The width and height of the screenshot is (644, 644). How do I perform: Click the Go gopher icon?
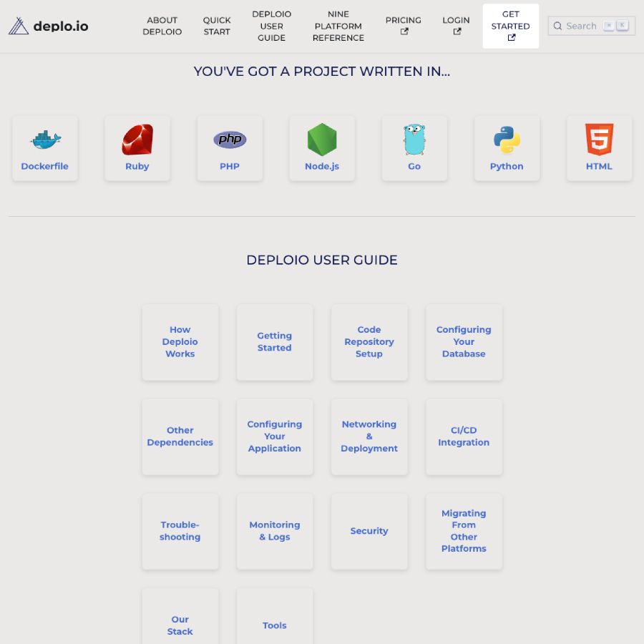(414, 140)
